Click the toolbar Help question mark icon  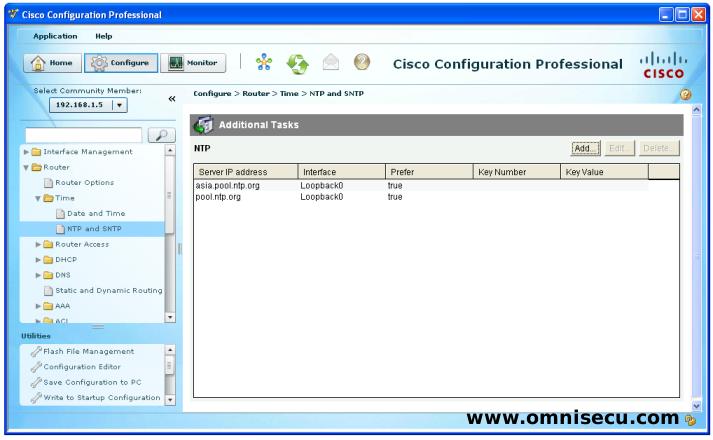click(x=362, y=62)
